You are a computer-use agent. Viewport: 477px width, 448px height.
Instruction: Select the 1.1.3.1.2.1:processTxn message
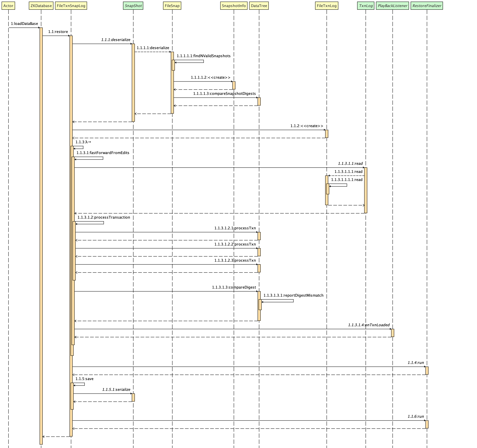coord(235,228)
